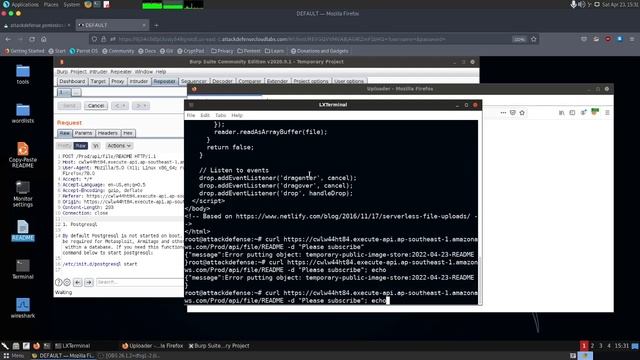Switch to the Target tab in Burp Suite

click(98, 81)
